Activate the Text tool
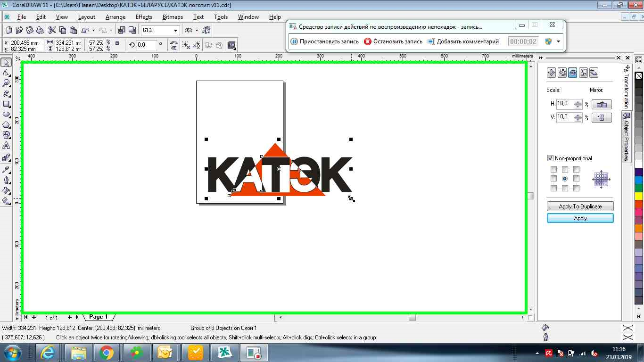Image resolution: width=644 pixels, height=362 pixels. [x=6, y=145]
